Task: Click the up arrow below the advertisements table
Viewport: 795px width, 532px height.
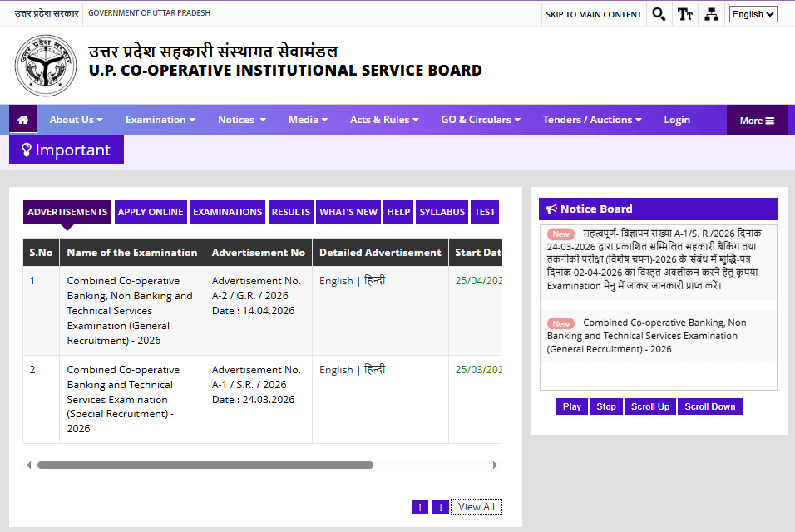Action: tap(419, 506)
